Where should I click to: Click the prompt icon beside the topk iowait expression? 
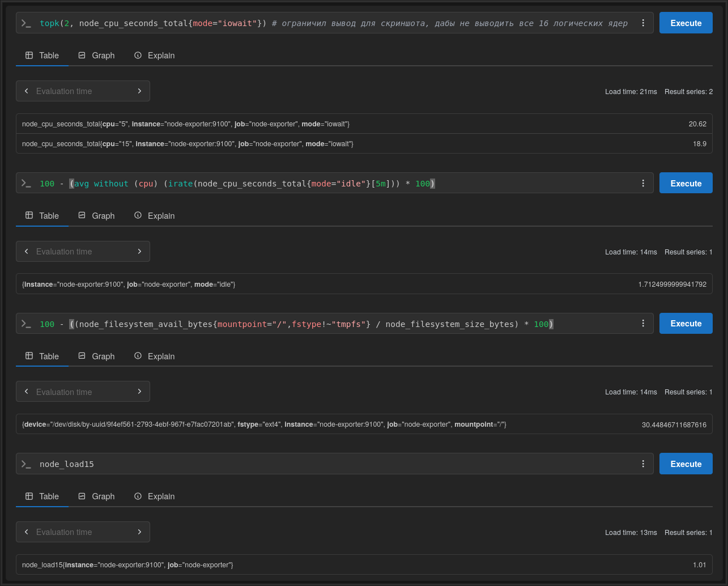coord(26,23)
